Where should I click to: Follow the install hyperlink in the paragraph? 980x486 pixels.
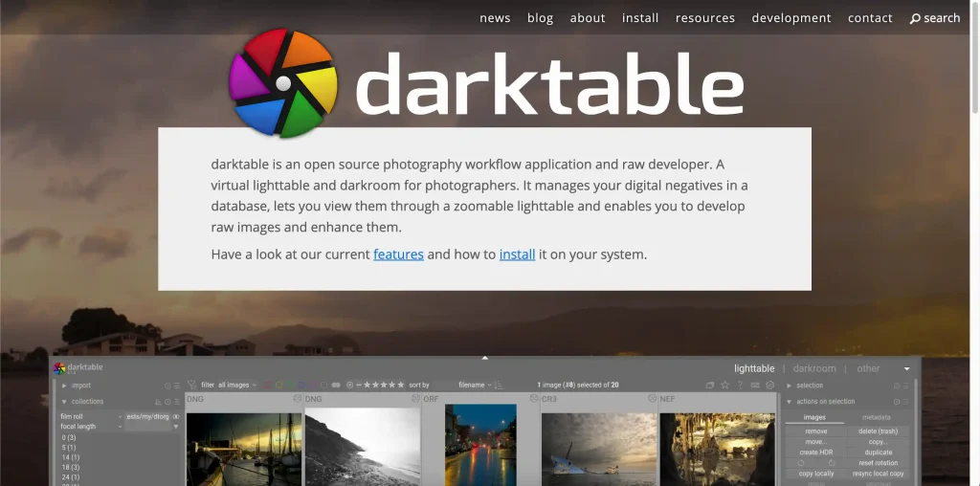pos(517,254)
